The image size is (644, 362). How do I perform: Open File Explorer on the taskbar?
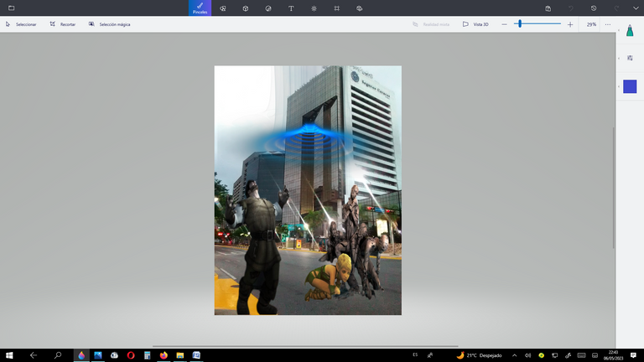click(180, 355)
